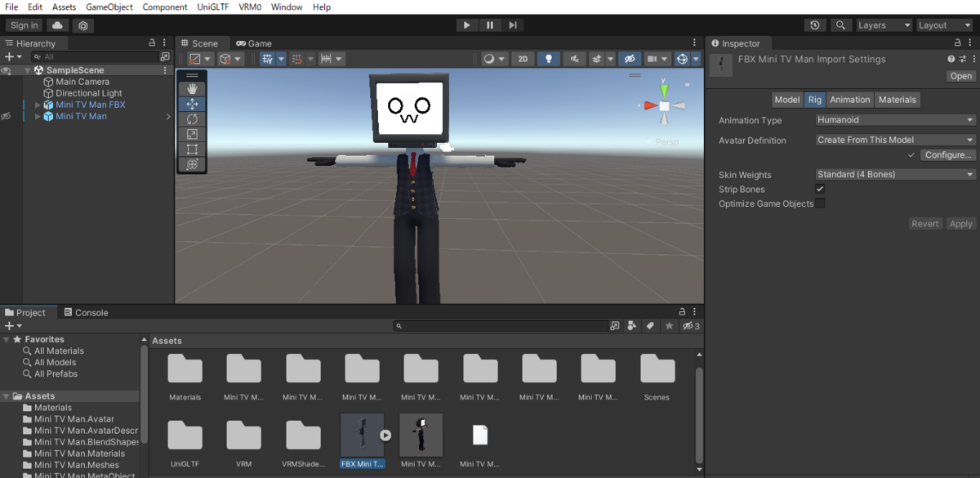Collapse the SampleScene tree node
The height and width of the screenshot is (478, 980).
point(27,70)
